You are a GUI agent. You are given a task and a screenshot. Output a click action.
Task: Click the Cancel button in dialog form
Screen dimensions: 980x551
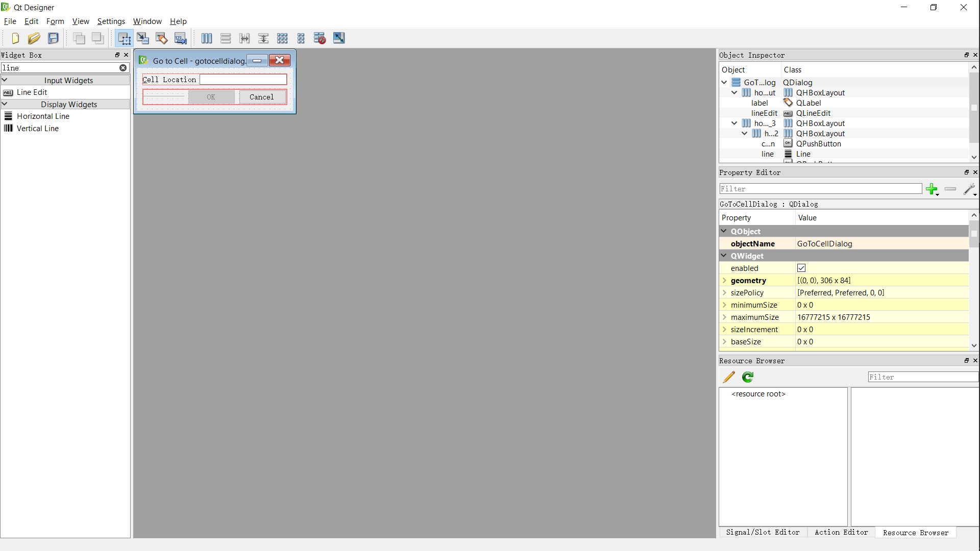(262, 97)
